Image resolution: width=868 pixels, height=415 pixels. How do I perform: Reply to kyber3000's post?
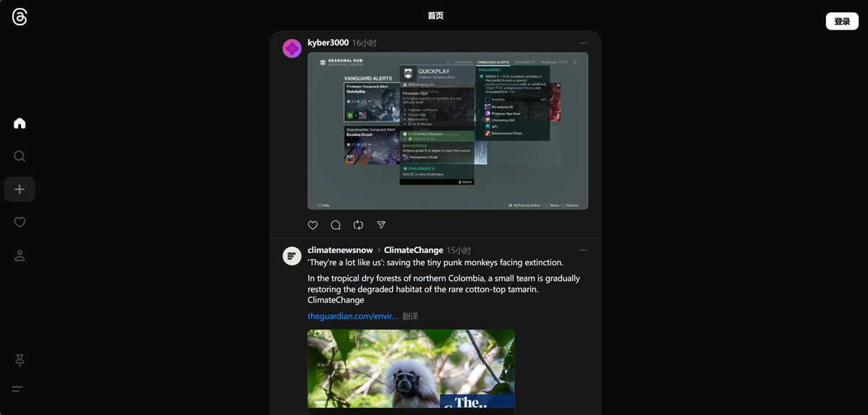[336, 226]
